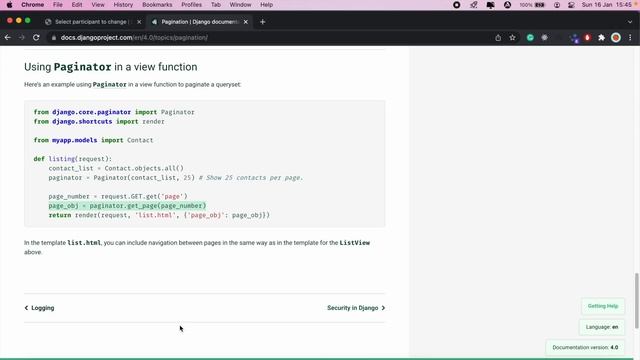Open the green Grammarly extension icon
Screen dimensions: 640x360
(x=530, y=38)
